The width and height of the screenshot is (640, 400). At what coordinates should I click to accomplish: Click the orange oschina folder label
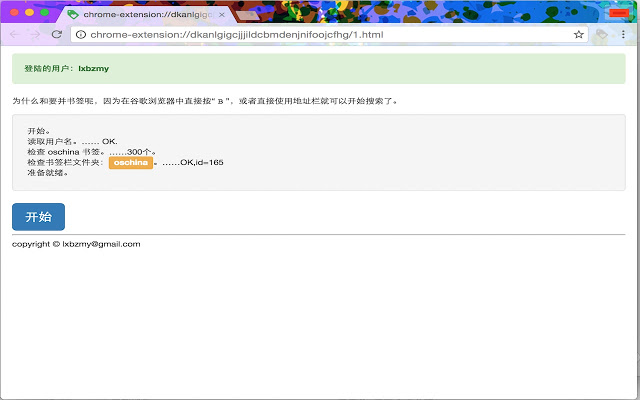(130, 162)
